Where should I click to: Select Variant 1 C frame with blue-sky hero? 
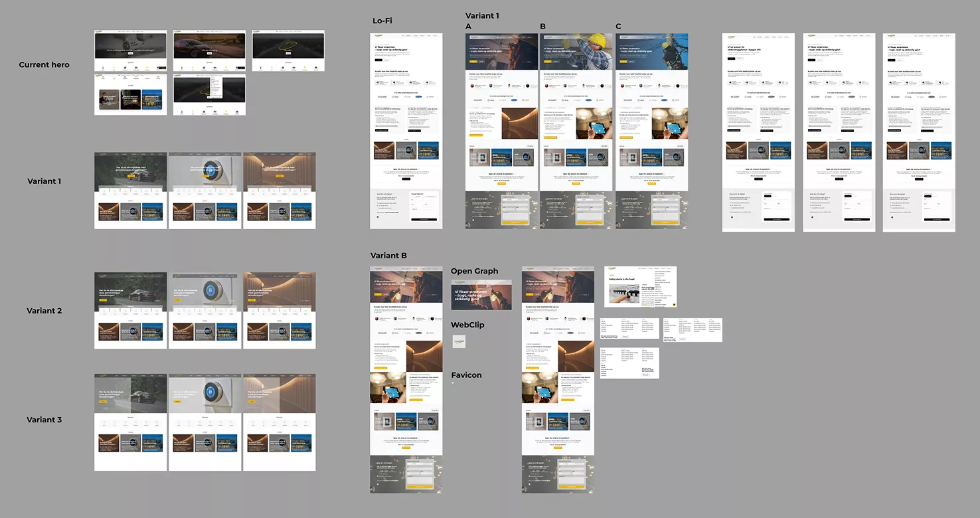(x=652, y=131)
